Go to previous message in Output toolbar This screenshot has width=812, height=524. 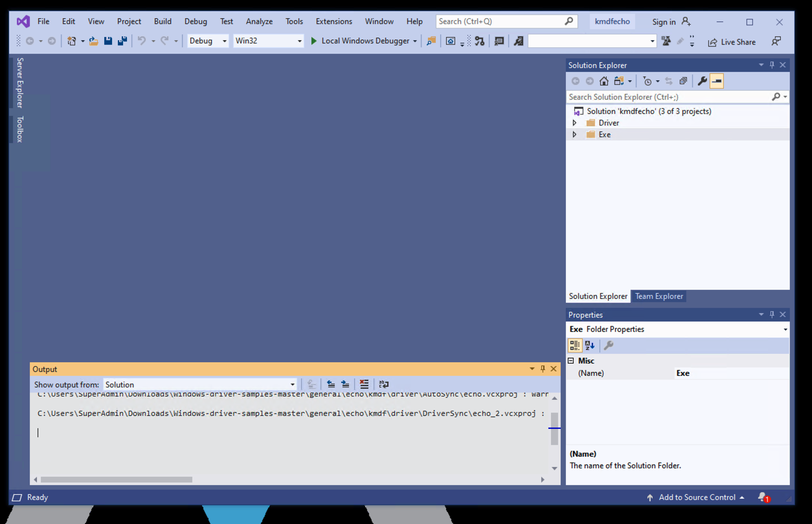pyautogui.click(x=331, y=384)
